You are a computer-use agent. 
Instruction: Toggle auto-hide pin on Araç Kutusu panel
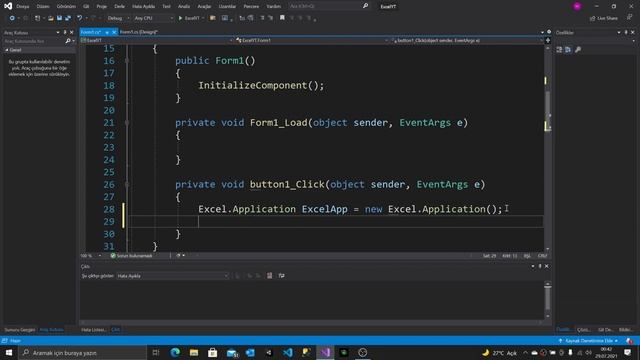[64, 32]
